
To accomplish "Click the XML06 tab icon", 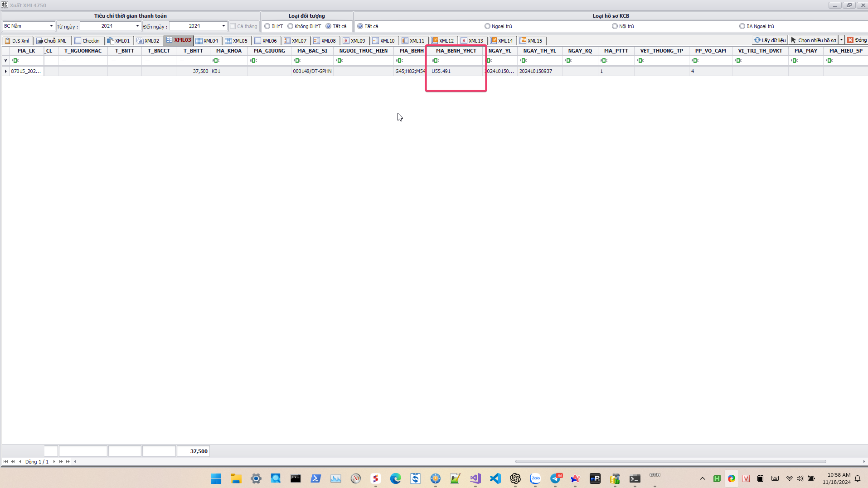I will pos(258,41).
